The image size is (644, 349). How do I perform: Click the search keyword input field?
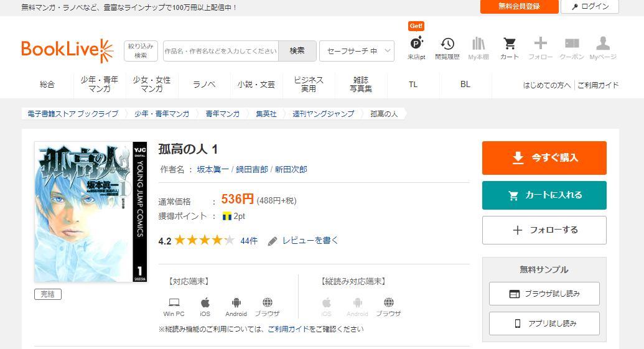[x=221, y=51]
